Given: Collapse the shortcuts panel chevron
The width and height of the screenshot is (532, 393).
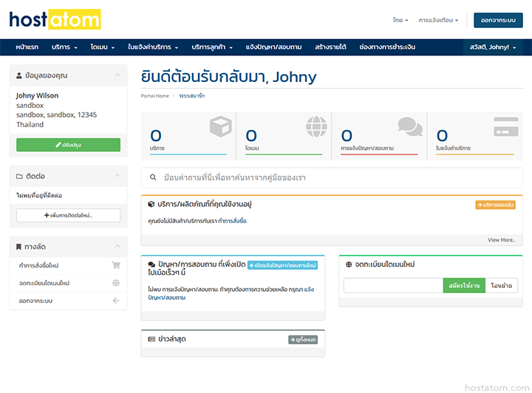Looking at the screenshot, I should click(117, 246).
